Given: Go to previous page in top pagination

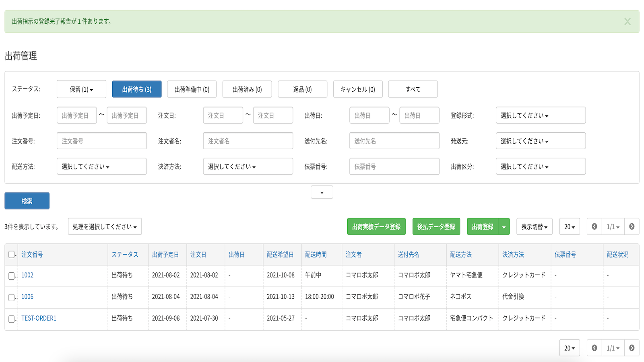Looking at the screenshot, I should click(594, 226).
